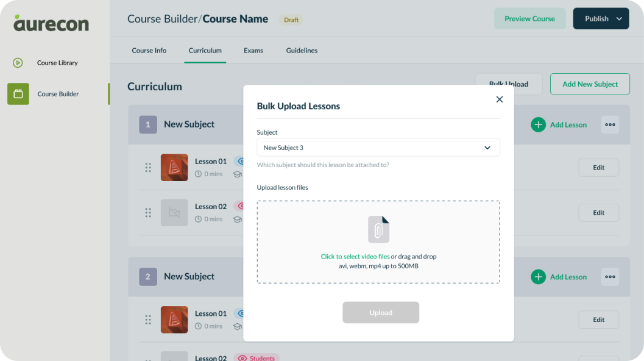Open the Exams tab
Screen dimensions: 644x361
253,51
